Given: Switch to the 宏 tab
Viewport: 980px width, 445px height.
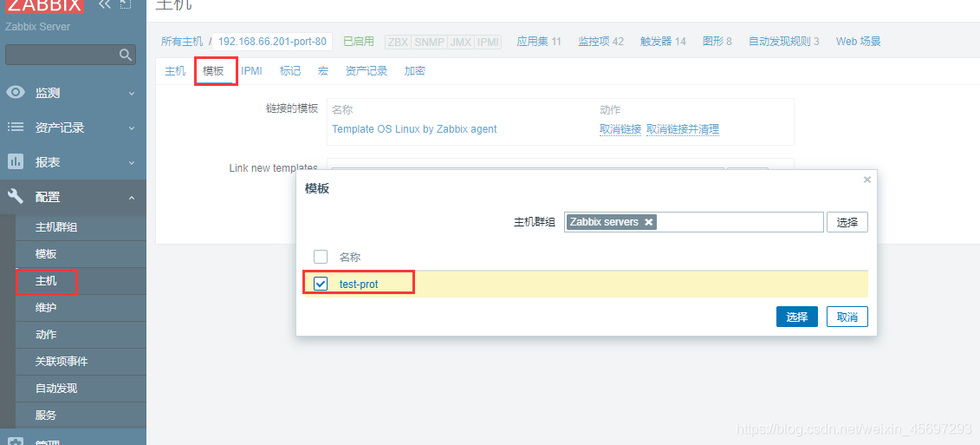Looking at the screenshot, I should tap(323, 71).
